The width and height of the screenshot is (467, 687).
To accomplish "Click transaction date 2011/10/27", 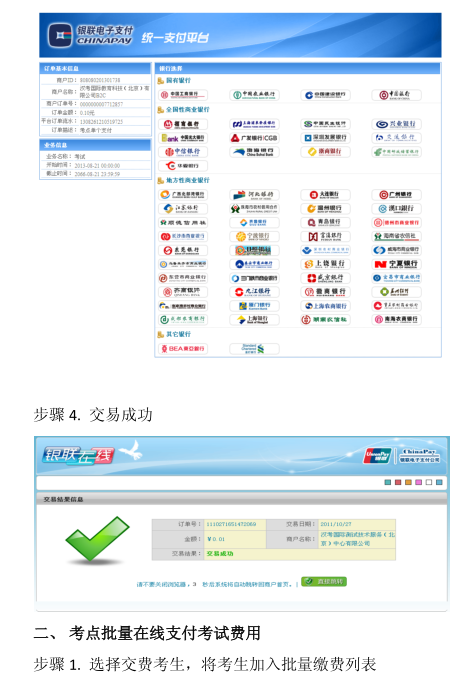I will (x=336, y=524).
